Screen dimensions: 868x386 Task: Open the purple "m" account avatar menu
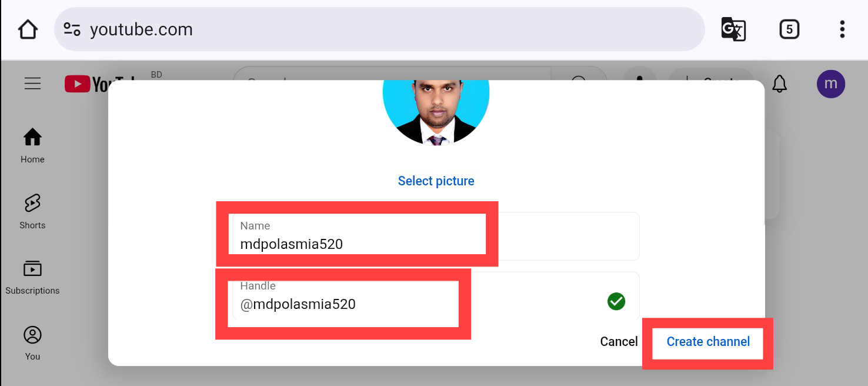coord(831,84)
